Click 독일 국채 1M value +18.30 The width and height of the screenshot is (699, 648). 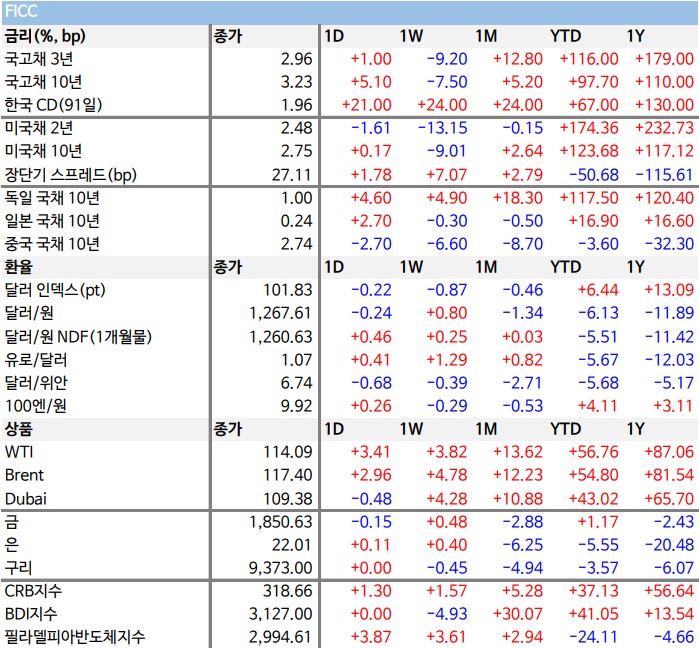coord(518,198)
